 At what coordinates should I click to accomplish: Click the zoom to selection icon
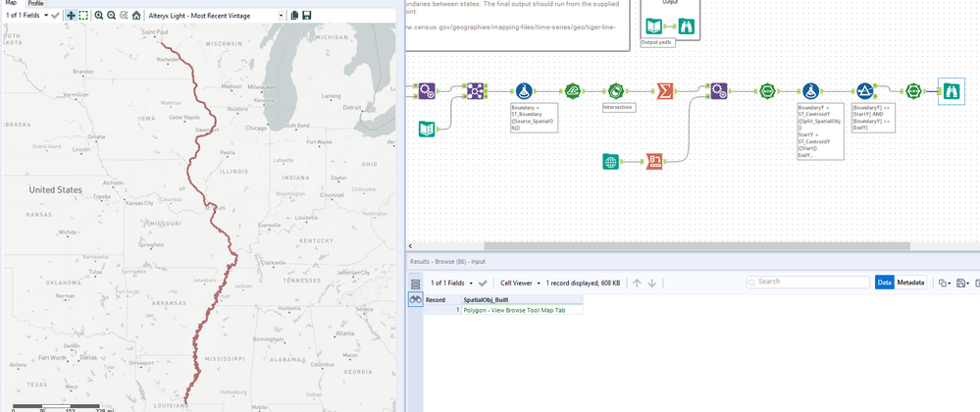coord(124,15)
